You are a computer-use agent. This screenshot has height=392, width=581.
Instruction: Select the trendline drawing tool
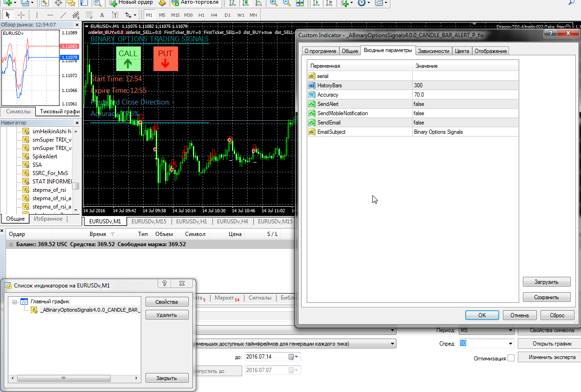coord(63,15)
